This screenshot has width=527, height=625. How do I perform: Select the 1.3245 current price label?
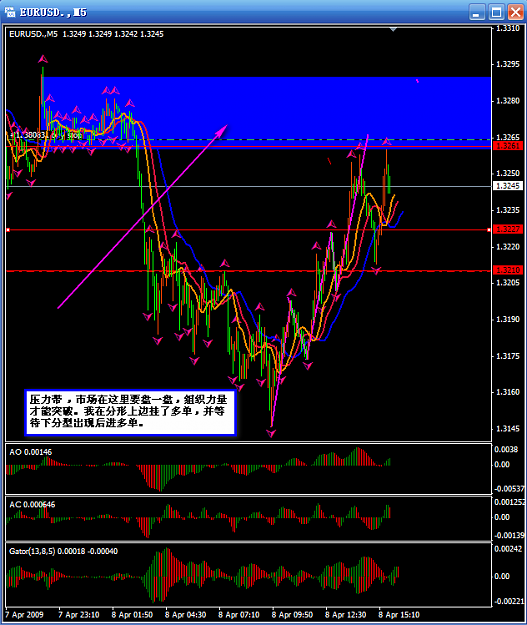click(x=508, y=186)
